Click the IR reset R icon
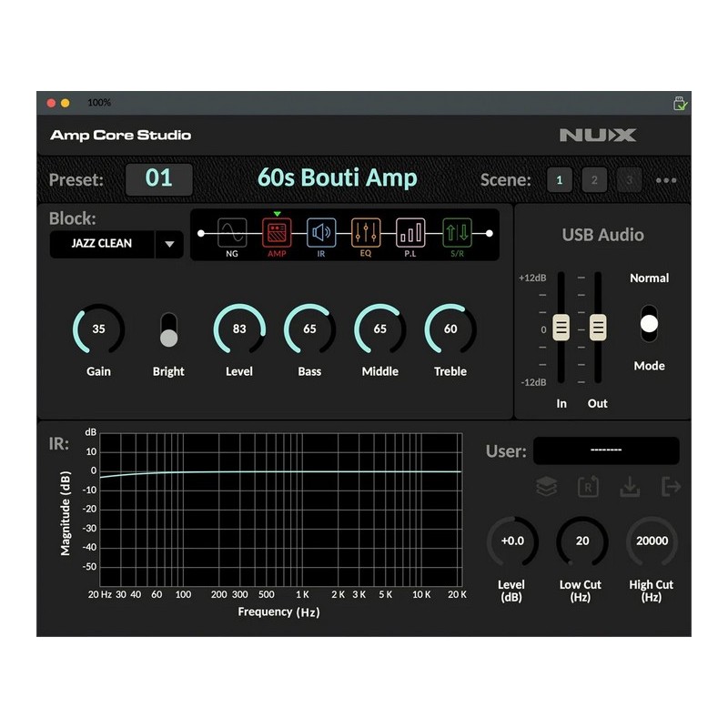This screenshot has width=728, height=728. pos(588,487)
